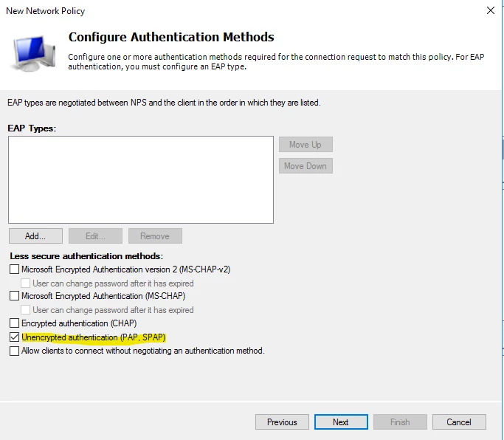Click the Configure Authentication Methods heading
The width and height of the screenshot is (504, 440).
tap(171, 37)
